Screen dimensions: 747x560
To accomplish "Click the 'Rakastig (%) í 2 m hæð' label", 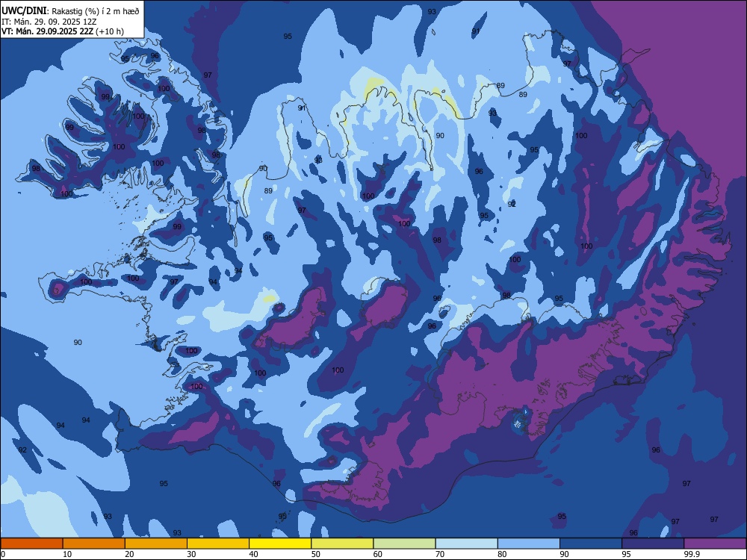I will coord(96,11).
